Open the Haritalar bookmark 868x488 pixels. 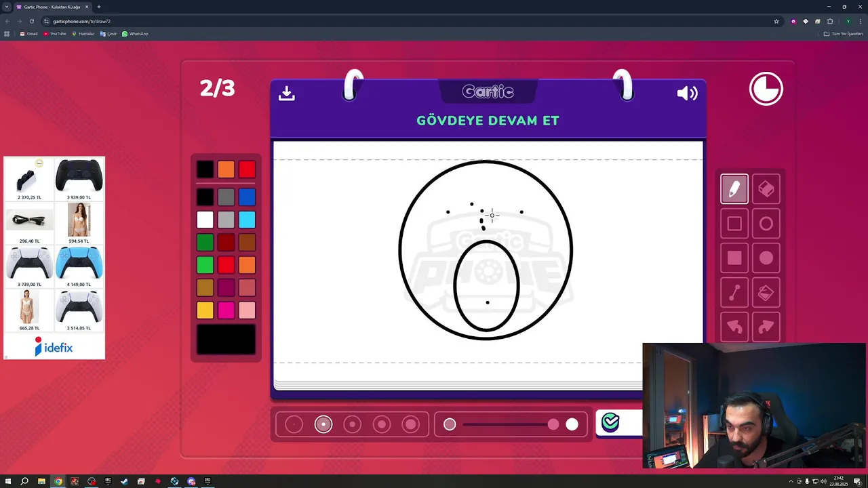[83, 34]
